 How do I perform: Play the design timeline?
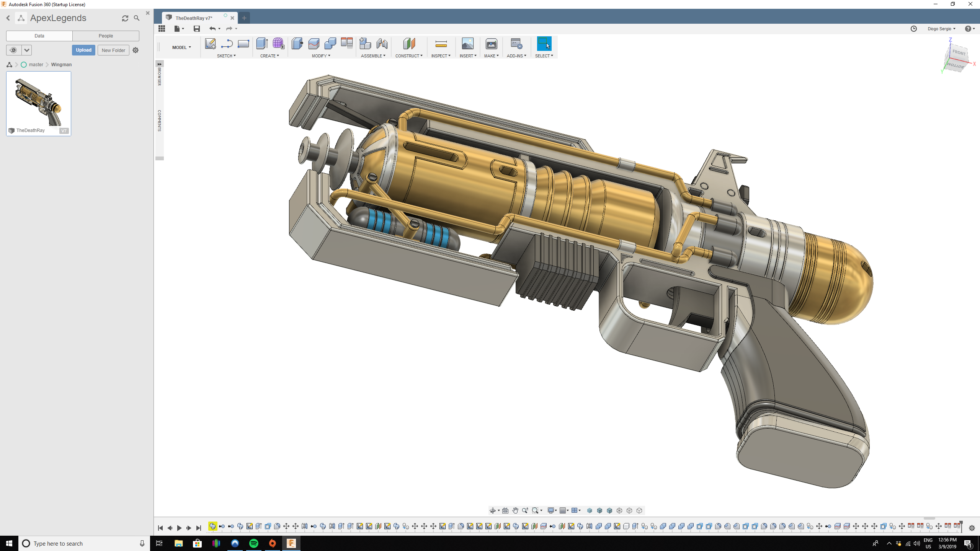[179, 528]
